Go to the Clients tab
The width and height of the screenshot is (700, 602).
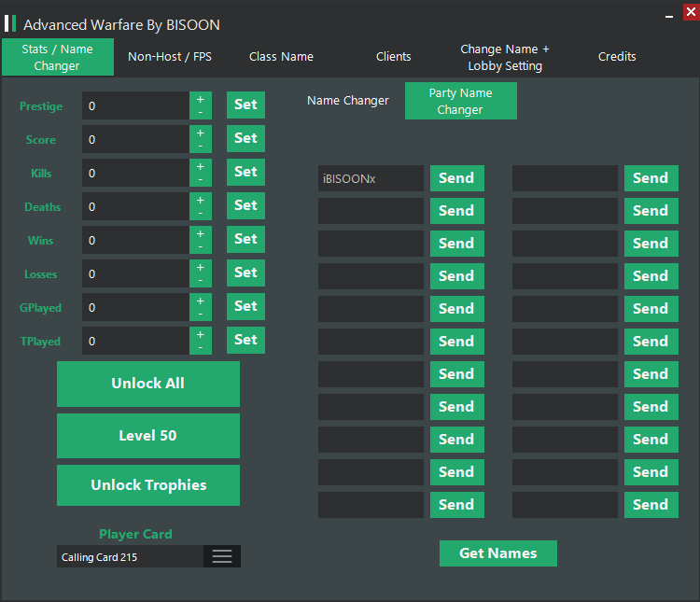393,57
